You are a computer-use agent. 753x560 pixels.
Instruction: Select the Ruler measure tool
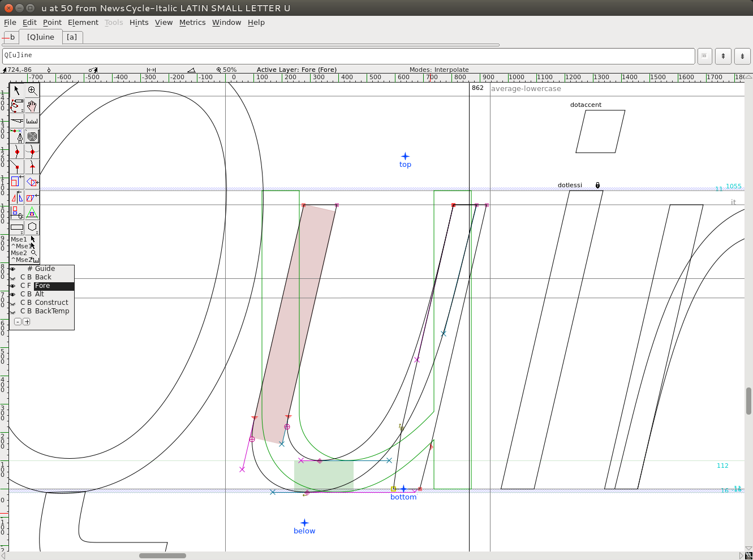click(x=32, y=120)
